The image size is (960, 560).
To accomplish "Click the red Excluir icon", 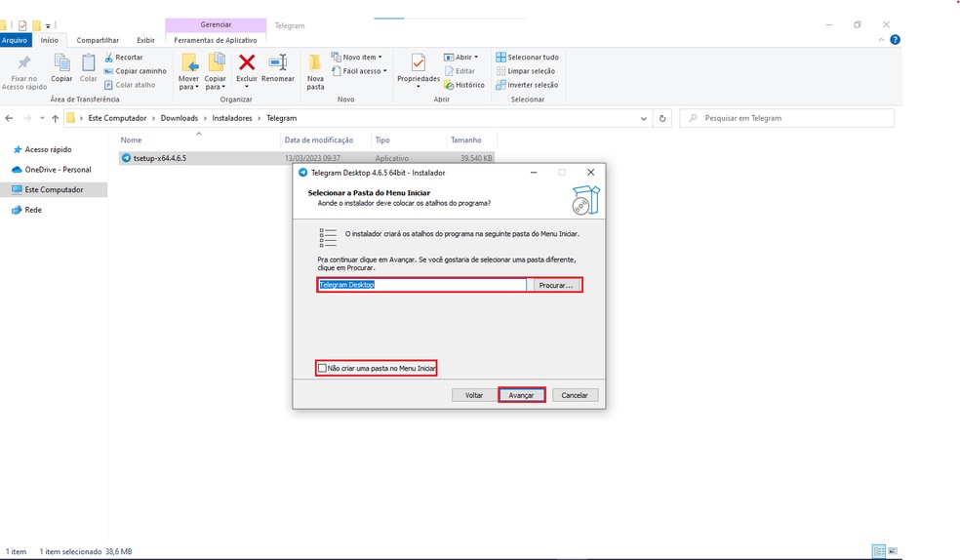I will pyautogui.click(x=247, y=62).
